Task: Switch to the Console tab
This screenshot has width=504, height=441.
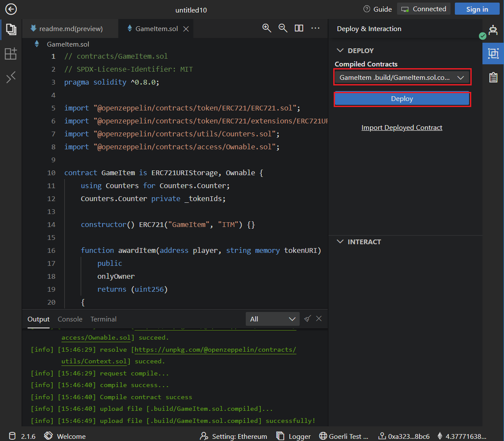Action: 70,319
